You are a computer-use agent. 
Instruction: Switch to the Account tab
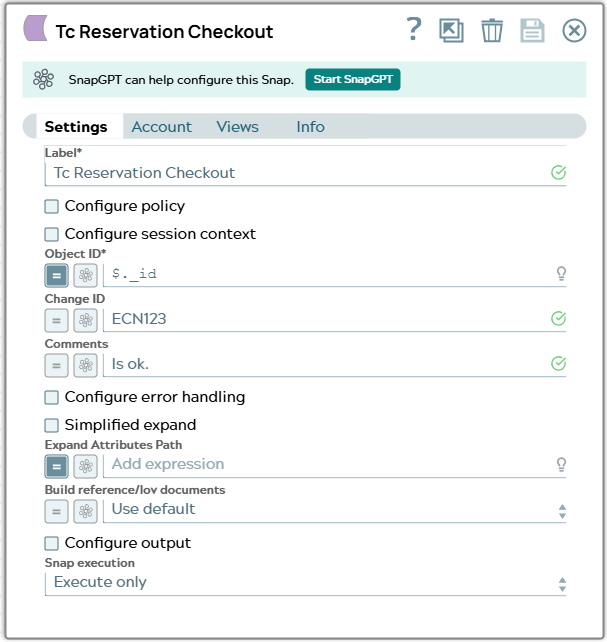pyautogui.click(x=161, y=127)
